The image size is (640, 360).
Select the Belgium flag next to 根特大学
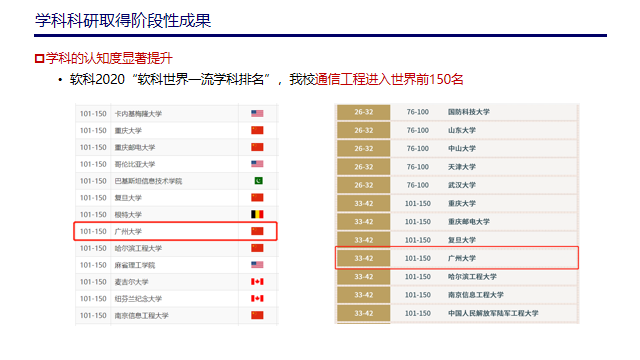click(257, 214)
